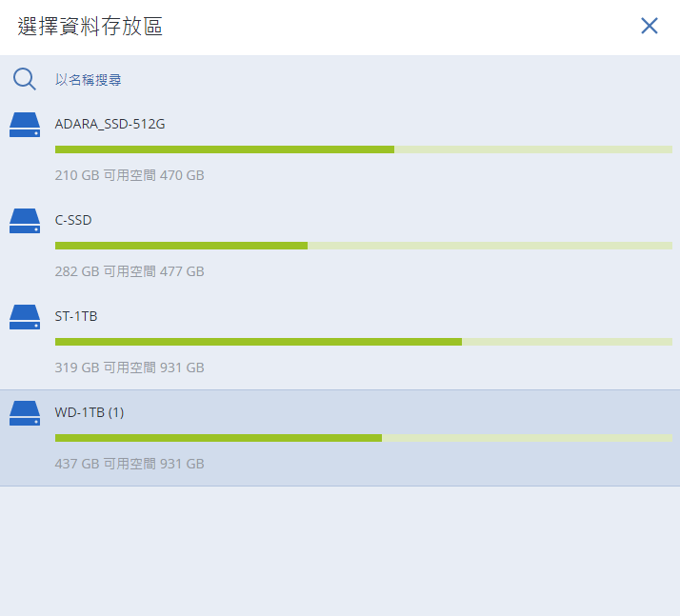Click the ST-1TB drive icon
The image size is (680, 616).
24,317
